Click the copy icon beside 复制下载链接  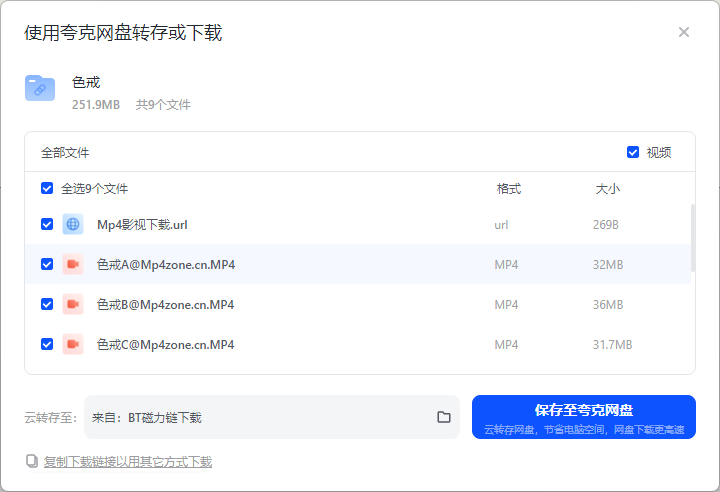tap(32, 461)
